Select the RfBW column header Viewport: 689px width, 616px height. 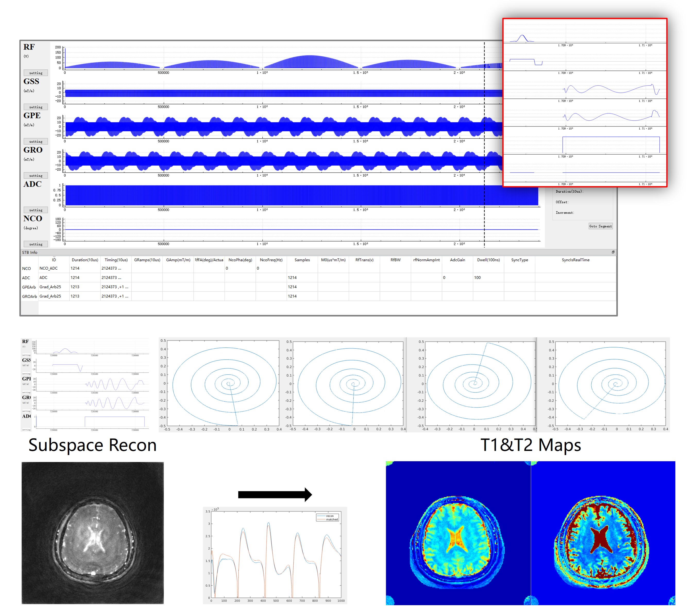395,260
